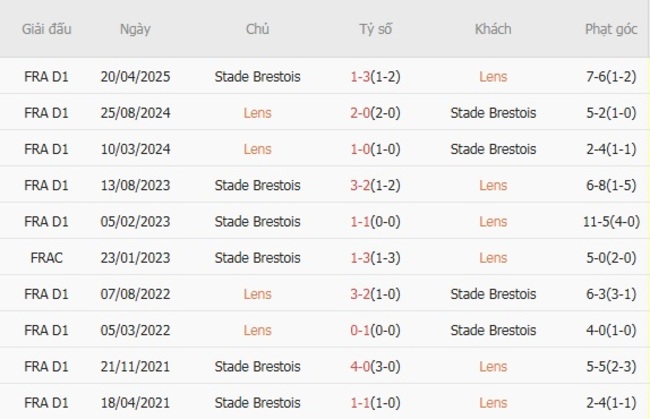Select the date 23/01/2023
Image resolution: width=650 pixels, height=419 pixels.
pos(135,258)
